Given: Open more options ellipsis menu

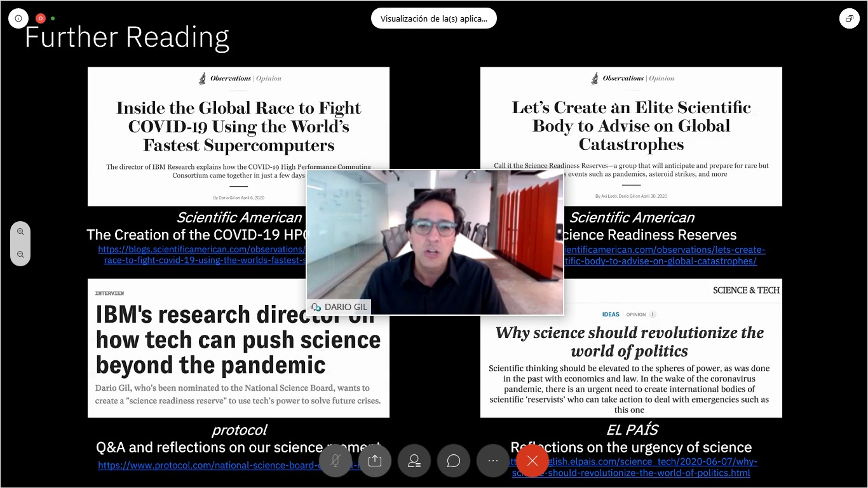Looking at the screenshot, I should click(493, 461).
